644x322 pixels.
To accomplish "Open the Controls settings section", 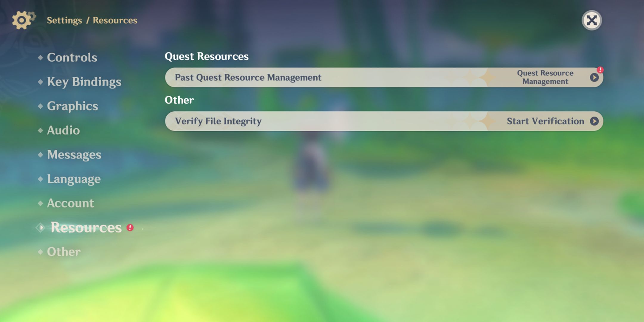I will (72, 57).
